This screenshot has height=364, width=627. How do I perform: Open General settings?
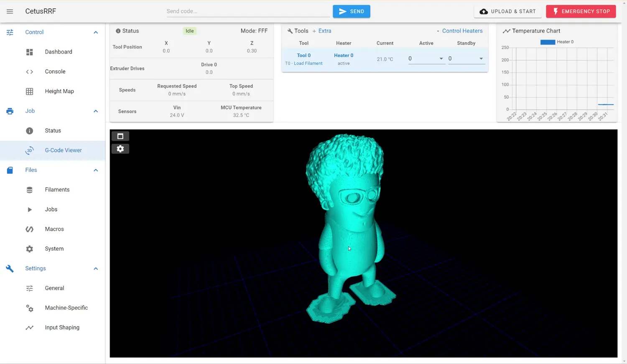click(54, 288)
